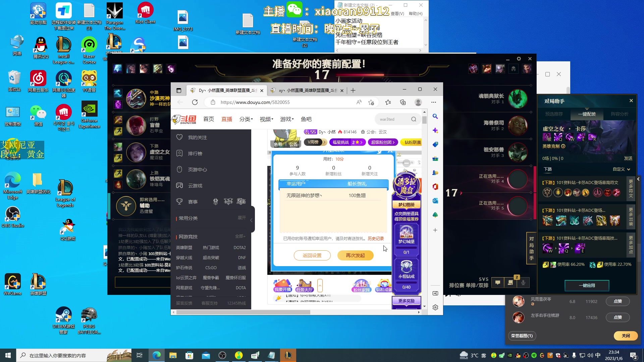Switch to second Edge tab xy、小然直播
The height and width of the screenshot is (362, 644).
[x=307, y=90]
